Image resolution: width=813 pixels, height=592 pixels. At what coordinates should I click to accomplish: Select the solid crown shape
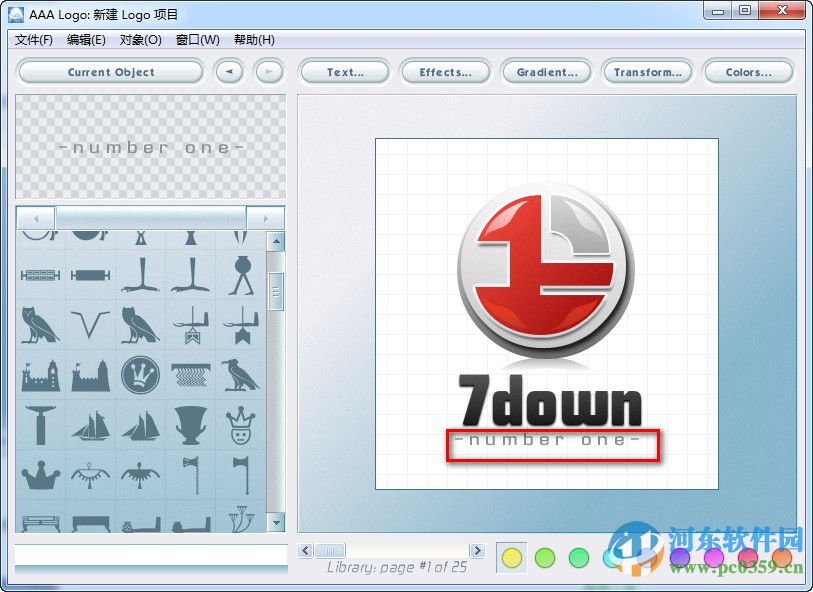tap(40, 475)
